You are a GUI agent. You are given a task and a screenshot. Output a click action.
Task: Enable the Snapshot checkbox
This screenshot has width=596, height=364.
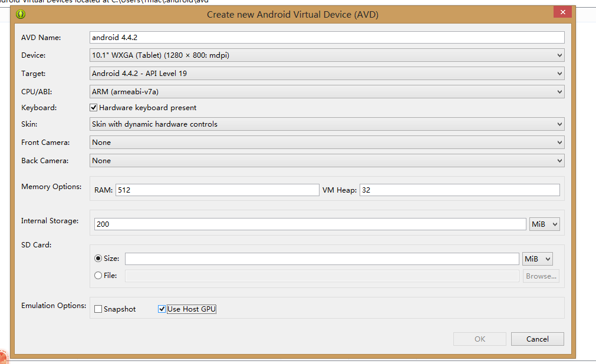[98, 309]
